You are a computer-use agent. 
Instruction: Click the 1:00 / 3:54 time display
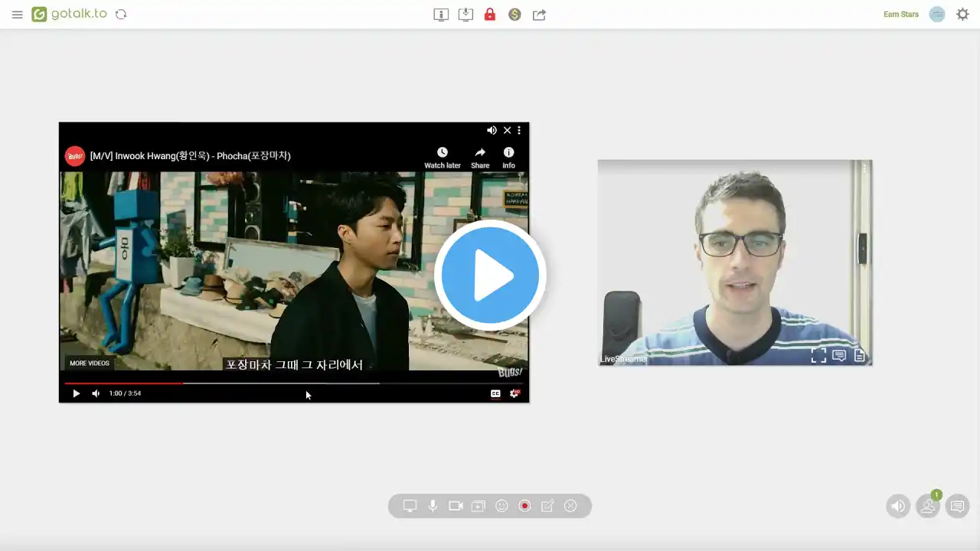pos(125,393)
